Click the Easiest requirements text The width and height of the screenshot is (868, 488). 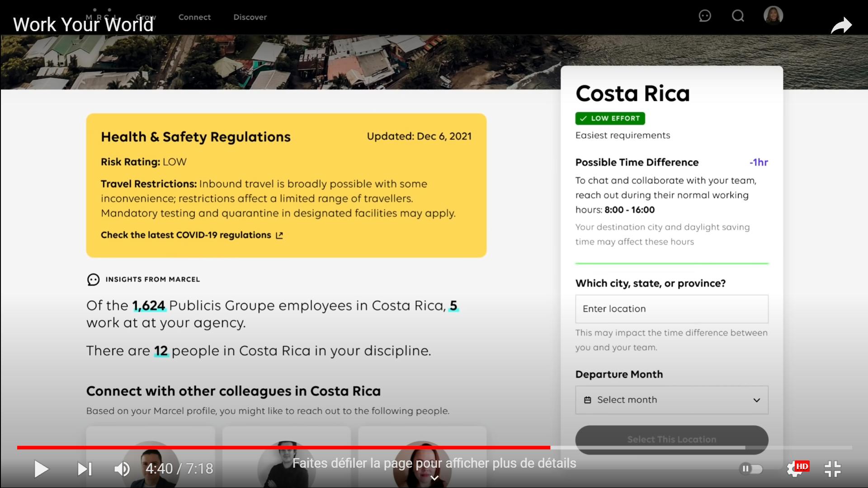click(623, 136)
